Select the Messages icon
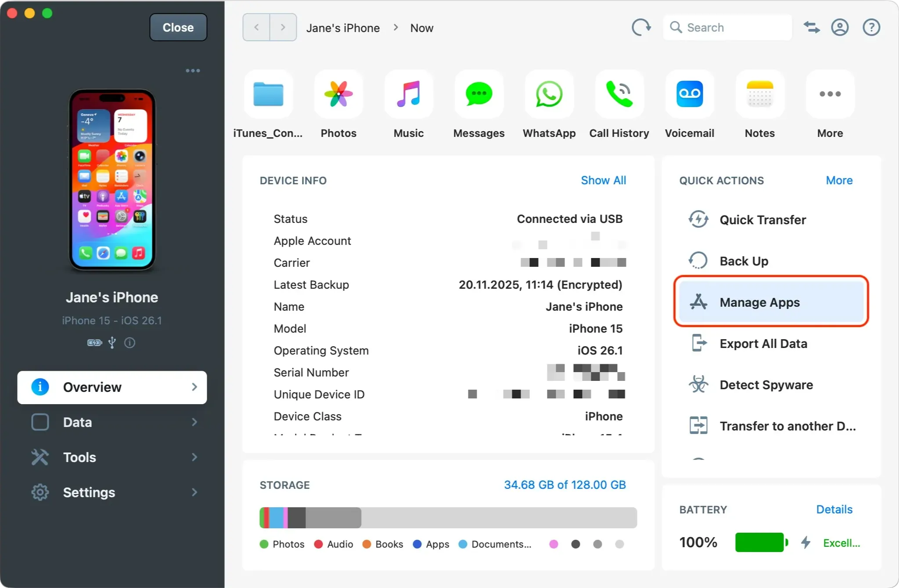This screenshot has height=588, width=899. click(x=478, y=94)
